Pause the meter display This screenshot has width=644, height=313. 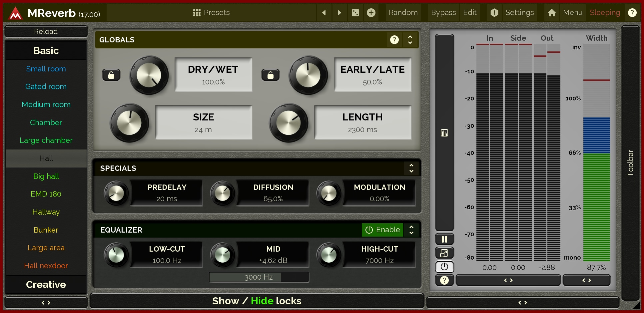pos(444,239)
